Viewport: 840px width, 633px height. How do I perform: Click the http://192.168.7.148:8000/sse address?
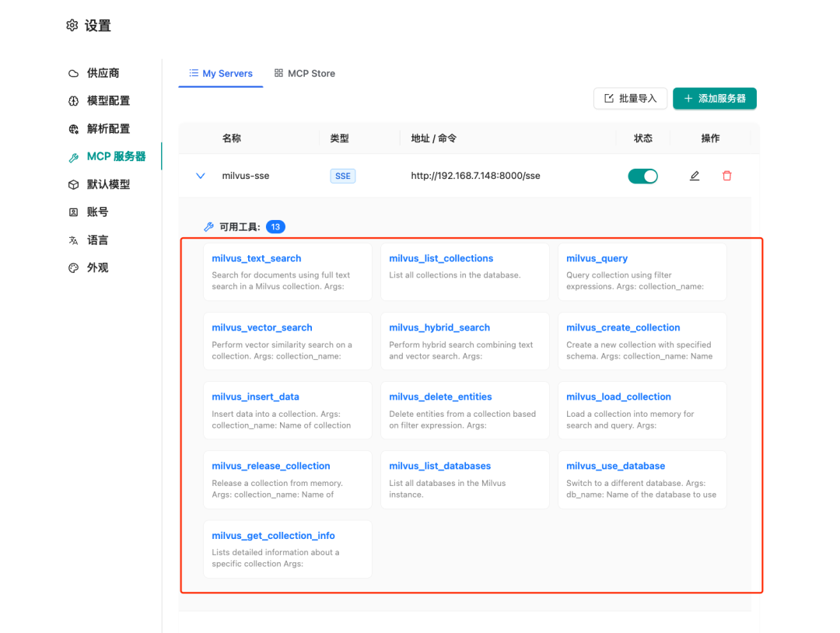tap(476, 176)
